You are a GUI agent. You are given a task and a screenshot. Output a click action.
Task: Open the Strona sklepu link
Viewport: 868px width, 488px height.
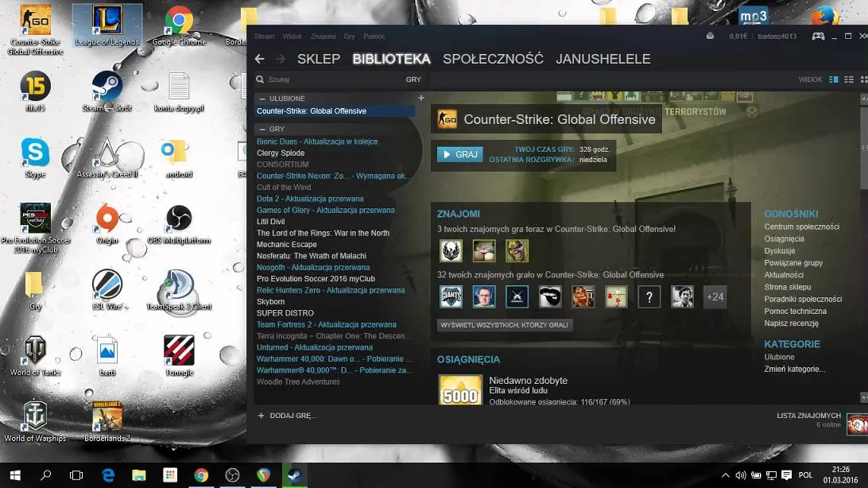click(787, 287)
